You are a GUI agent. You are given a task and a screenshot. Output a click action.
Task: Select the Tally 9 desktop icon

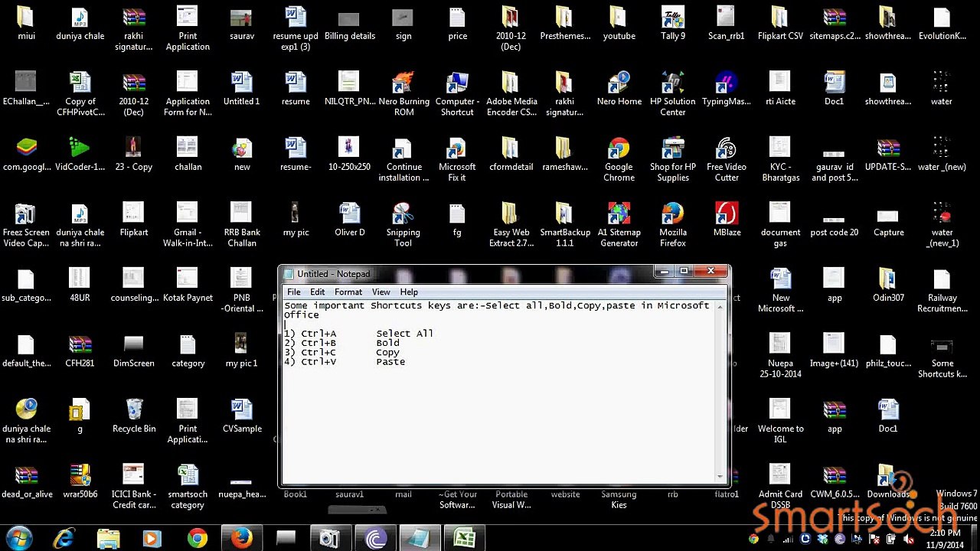point(672,23)
